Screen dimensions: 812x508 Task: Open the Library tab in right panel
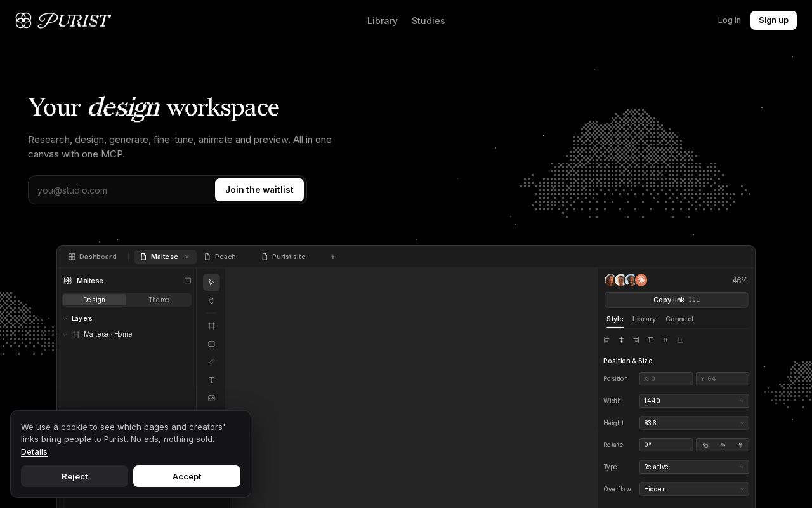(x=644, y=319)
